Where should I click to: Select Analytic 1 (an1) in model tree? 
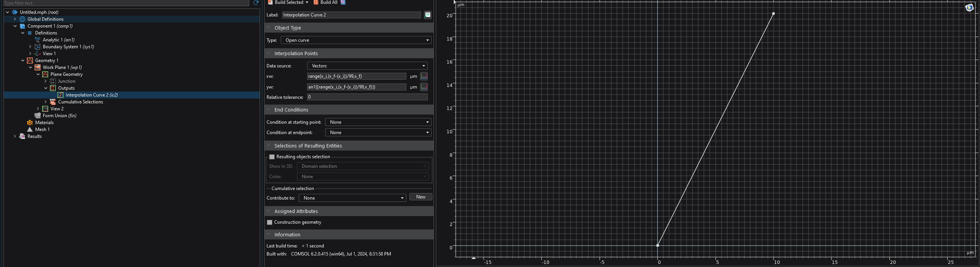coord(58,40)
